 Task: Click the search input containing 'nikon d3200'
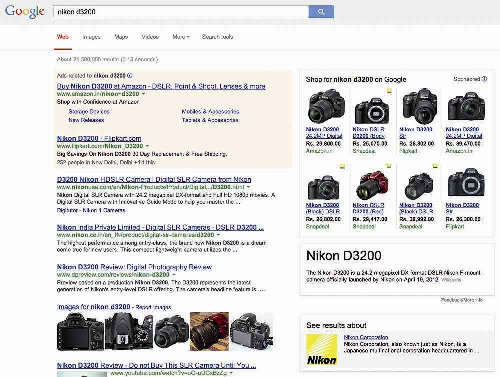click(181, 12)
